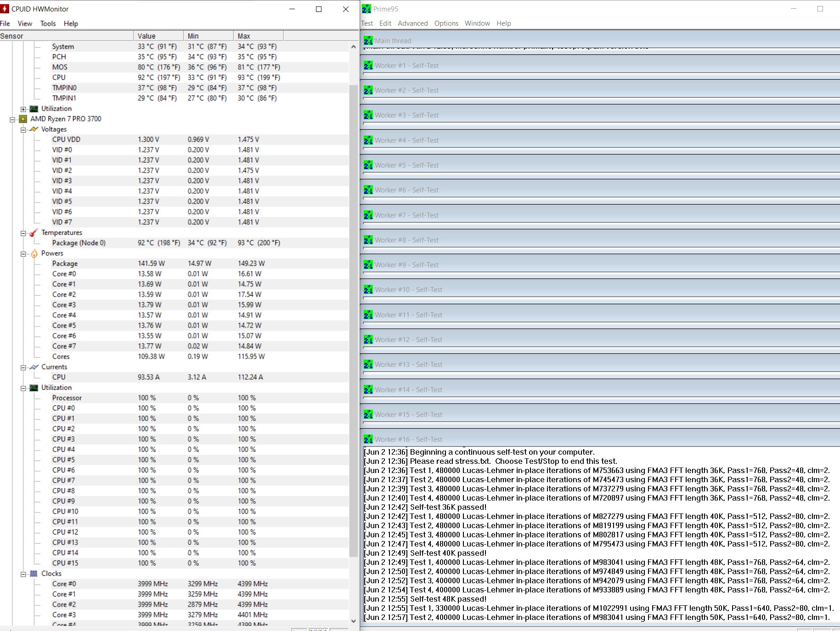Collapse the Currents section
Image resolution: width=840 pixels, height=631 pixels.
[23, 367]
